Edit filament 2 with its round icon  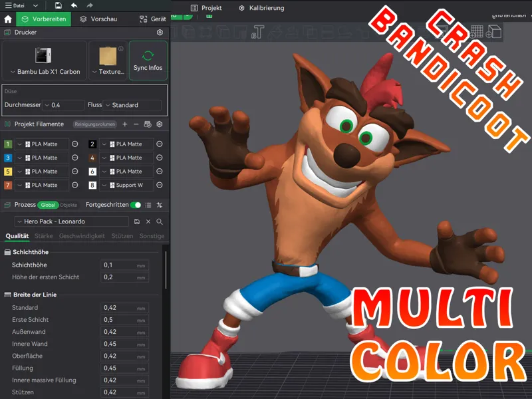click(160, 144)
